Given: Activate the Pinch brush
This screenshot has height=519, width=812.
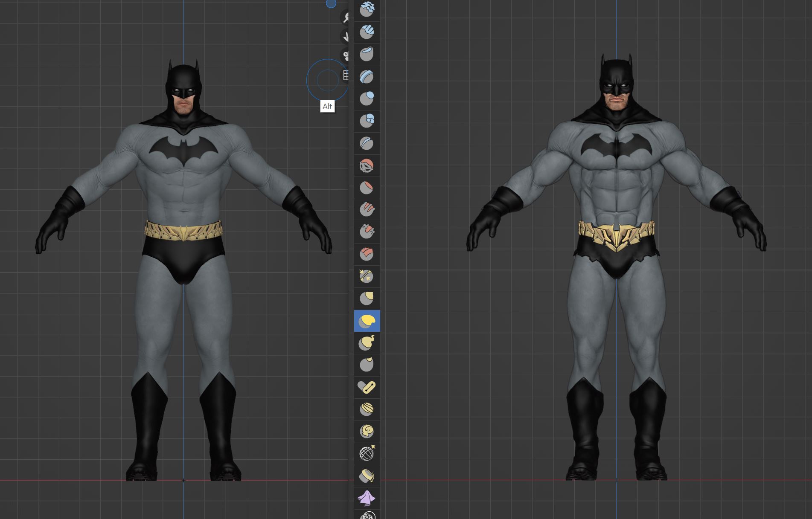Looking at the screenshot, I should tap(367, 276).
